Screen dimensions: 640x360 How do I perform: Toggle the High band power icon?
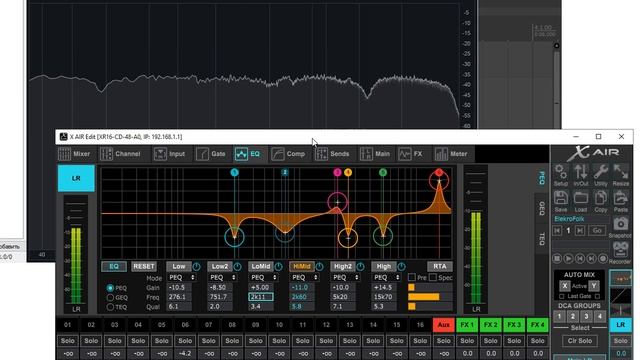(402, 267)
